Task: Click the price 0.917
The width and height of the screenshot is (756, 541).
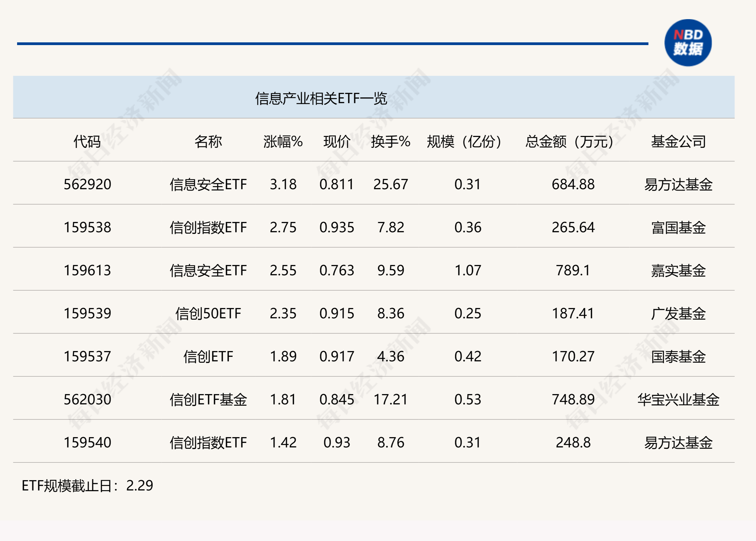Action: tap(337, 357)
